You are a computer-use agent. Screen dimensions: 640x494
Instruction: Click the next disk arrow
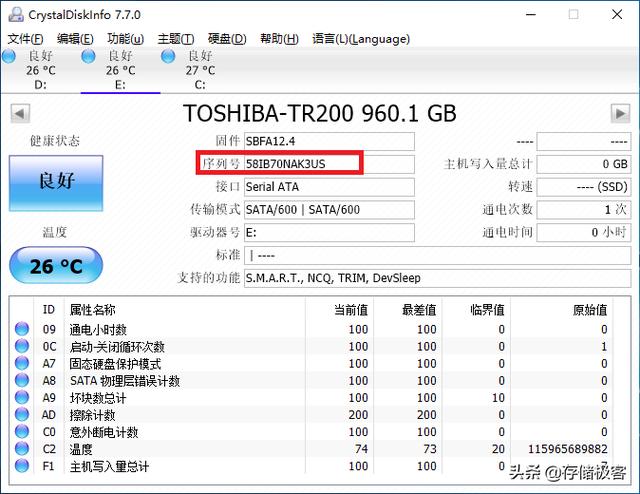point(620,112)
